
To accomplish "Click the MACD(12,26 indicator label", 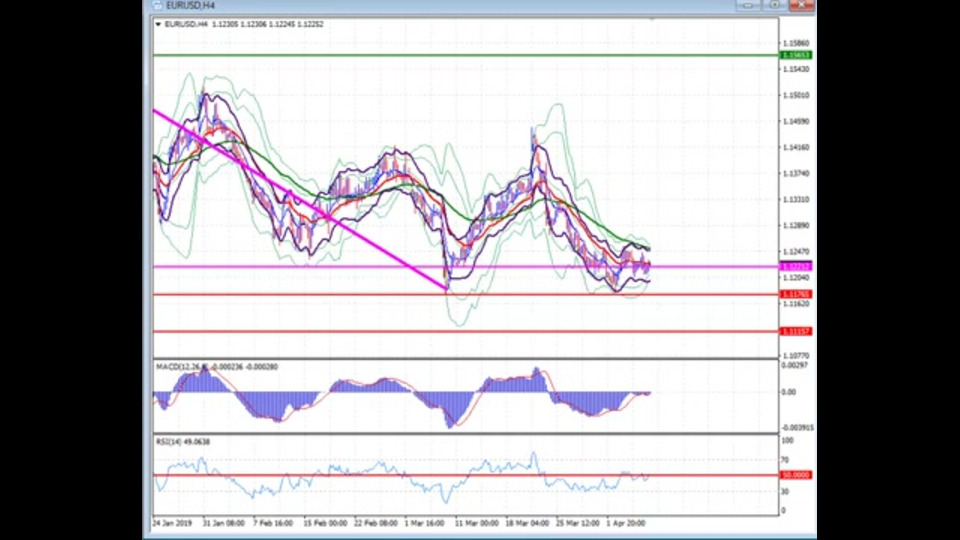I will [182, 367].
